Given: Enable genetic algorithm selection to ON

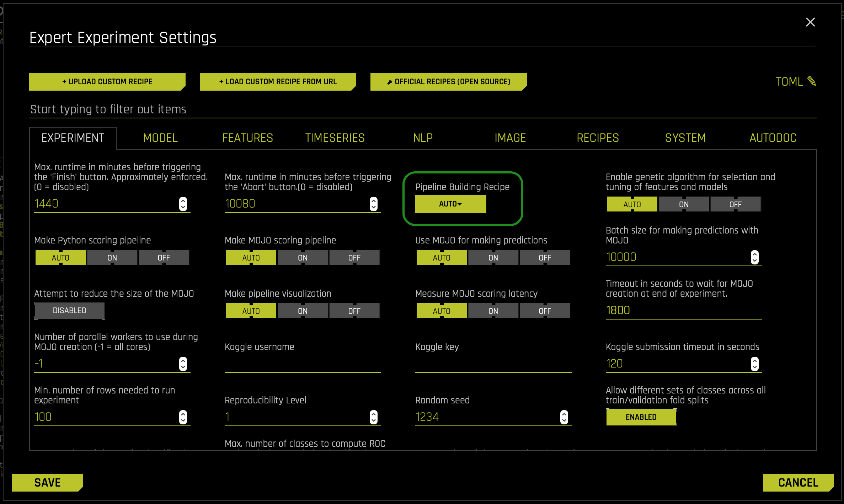Looking at the screenshot, I should point(683,204).
